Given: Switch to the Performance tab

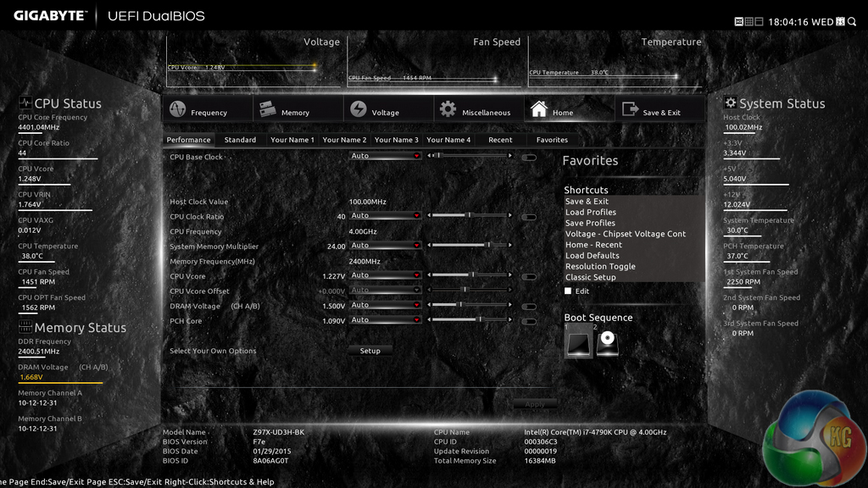Looking at the screenshot, I should click(x=189, y=140).
